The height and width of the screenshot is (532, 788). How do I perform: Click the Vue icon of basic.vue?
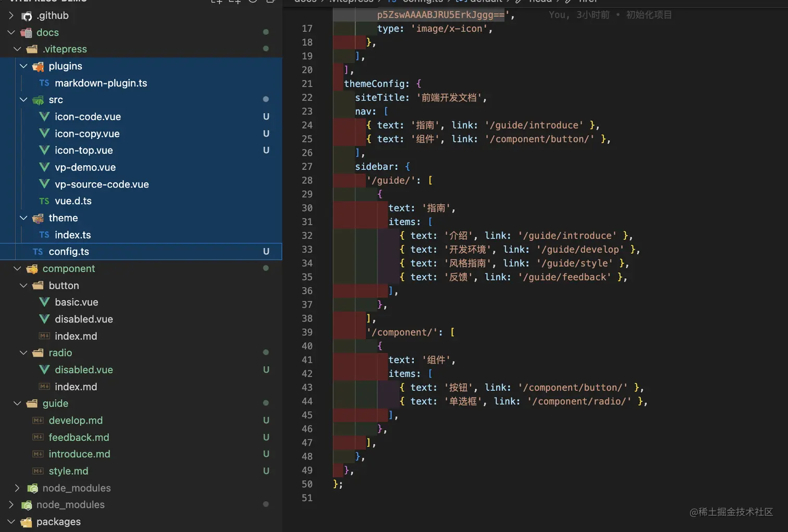(x=44, y=302)
